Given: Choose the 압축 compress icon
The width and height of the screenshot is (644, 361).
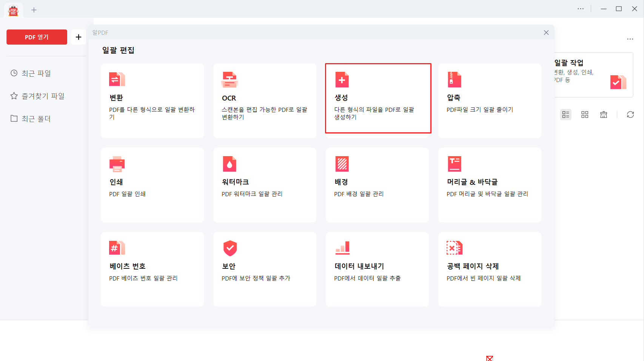Looking at the screenshot, I should (454, 79).
